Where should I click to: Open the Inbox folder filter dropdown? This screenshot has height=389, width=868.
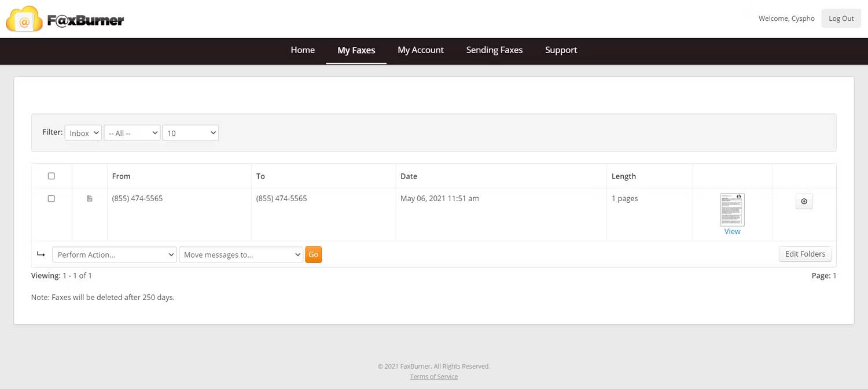pyautogui.click(x=83, y=133)
